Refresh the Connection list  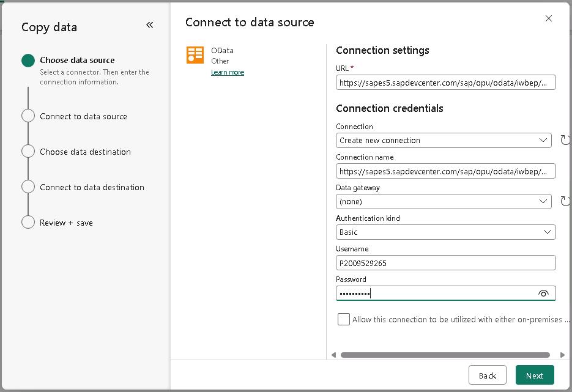(x=565, y=140)
